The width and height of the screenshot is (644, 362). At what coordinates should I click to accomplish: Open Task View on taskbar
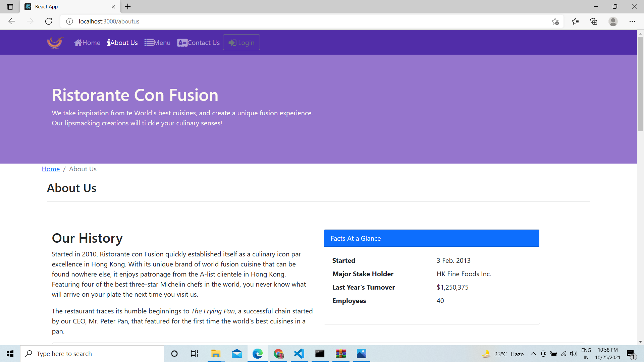[195, 354]
